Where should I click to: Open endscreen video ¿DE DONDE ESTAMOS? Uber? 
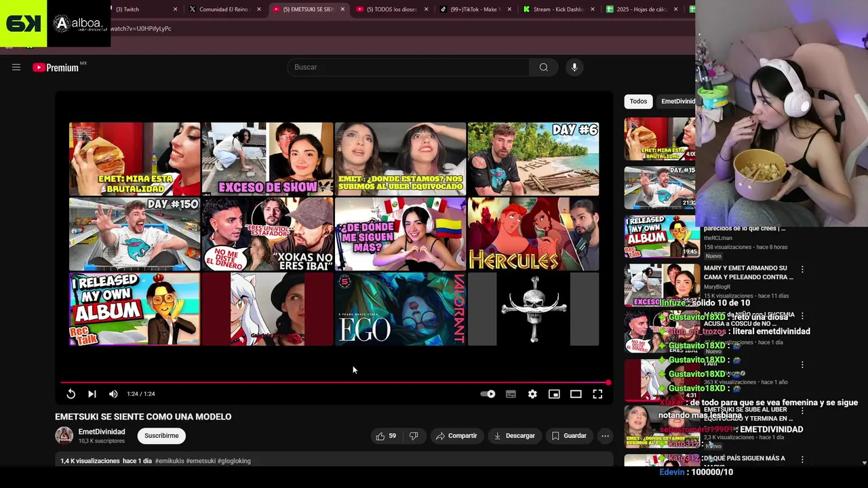pos(400,159)
